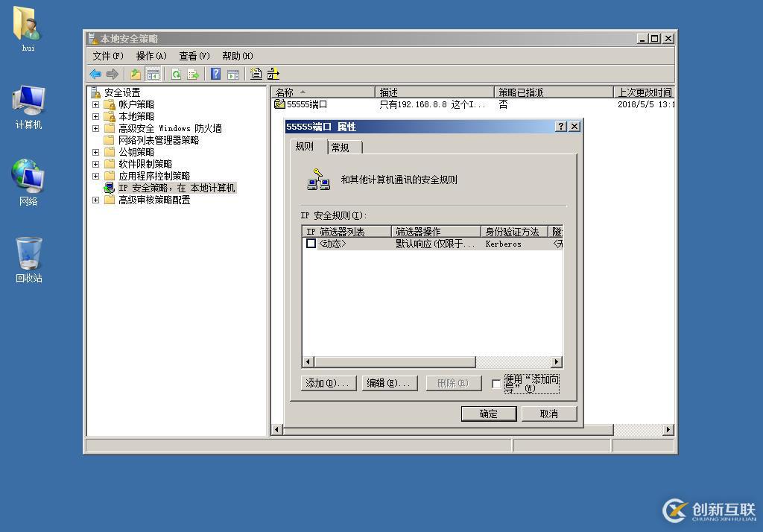Open the 查看(V) menu
763x532 pixels.
pos(194,56)
